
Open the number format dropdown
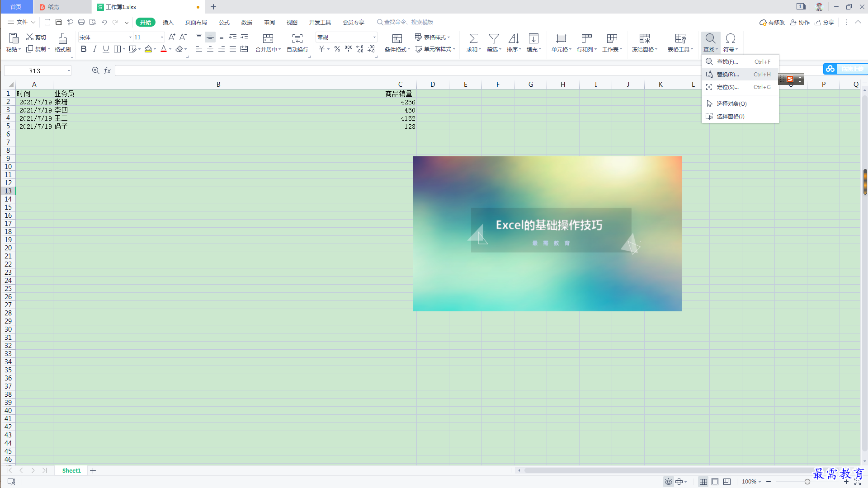(374, 38)
